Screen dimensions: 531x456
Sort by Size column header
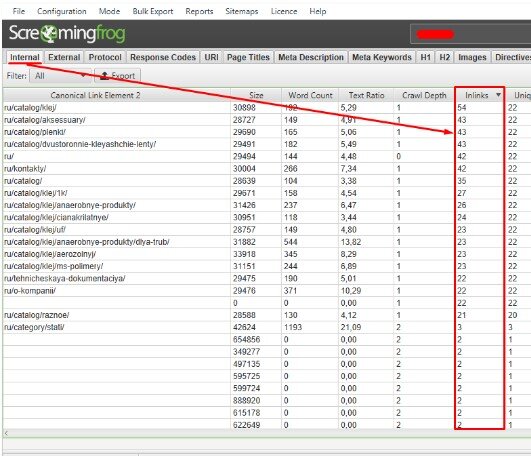[x=256, y=95]
